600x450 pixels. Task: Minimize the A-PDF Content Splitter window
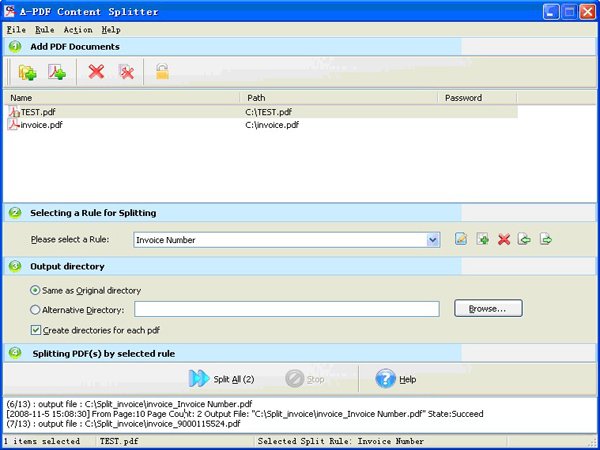[551, 12]
